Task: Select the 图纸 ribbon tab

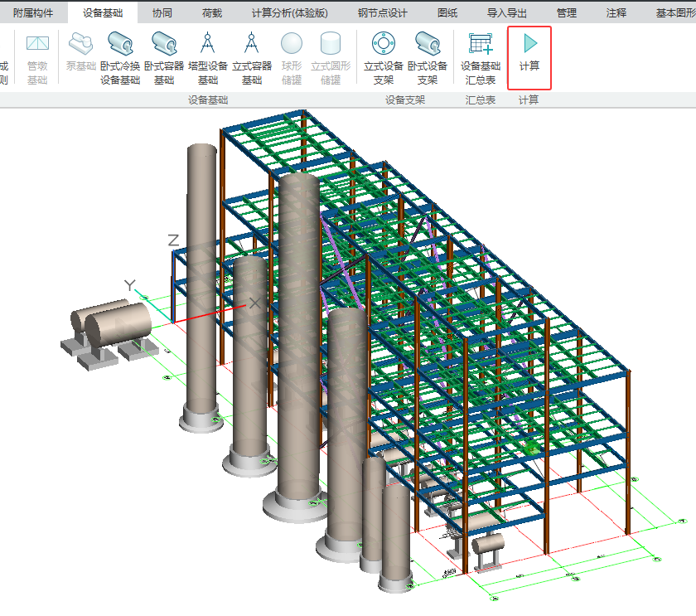Action: [x=447, y=13]
